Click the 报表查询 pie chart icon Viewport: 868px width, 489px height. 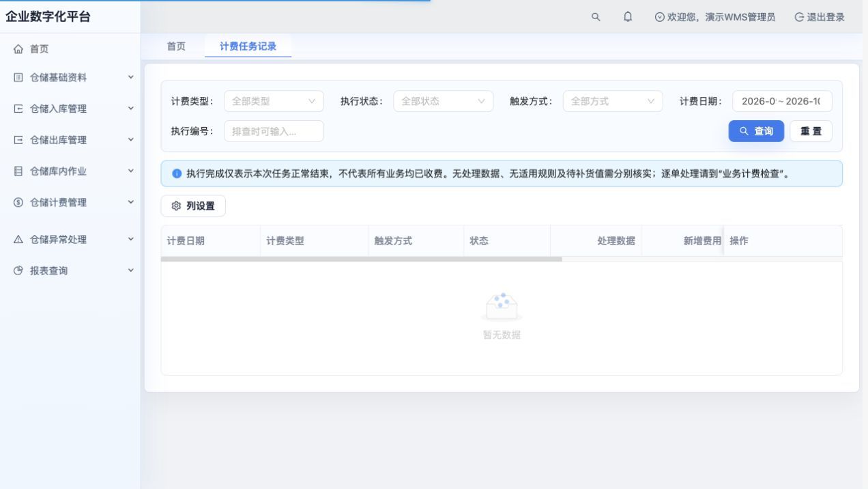(x=18, y=270)
